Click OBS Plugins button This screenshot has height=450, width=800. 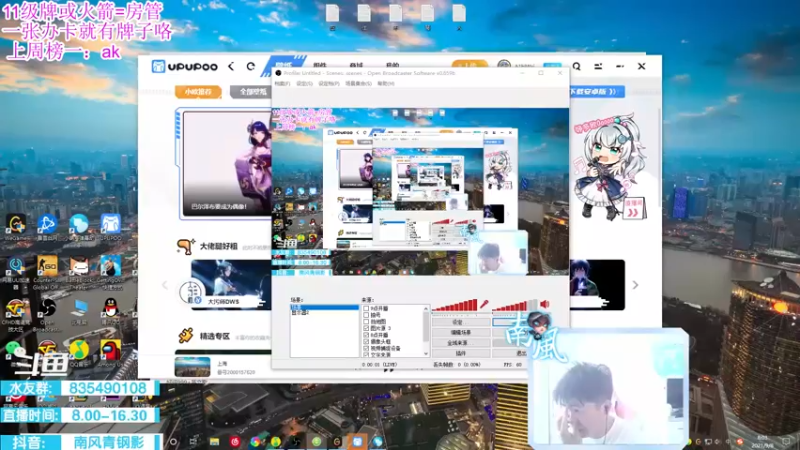[x=461, y=353]
